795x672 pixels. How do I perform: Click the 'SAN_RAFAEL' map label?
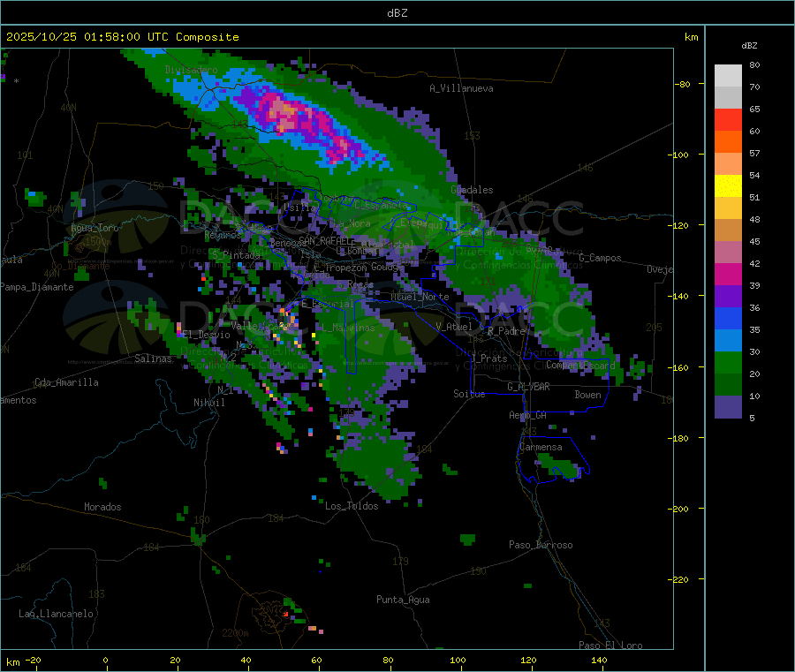[x=324, y=240]
